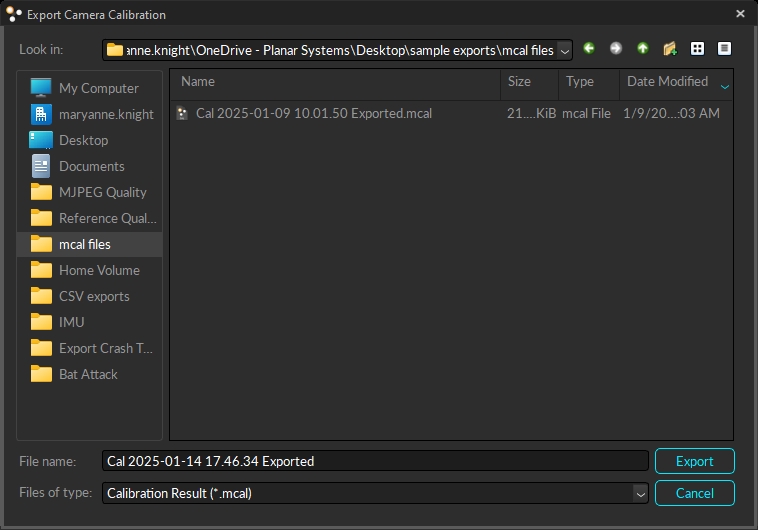
Task: Switch to icon list view mode
Action: point(698,48)
